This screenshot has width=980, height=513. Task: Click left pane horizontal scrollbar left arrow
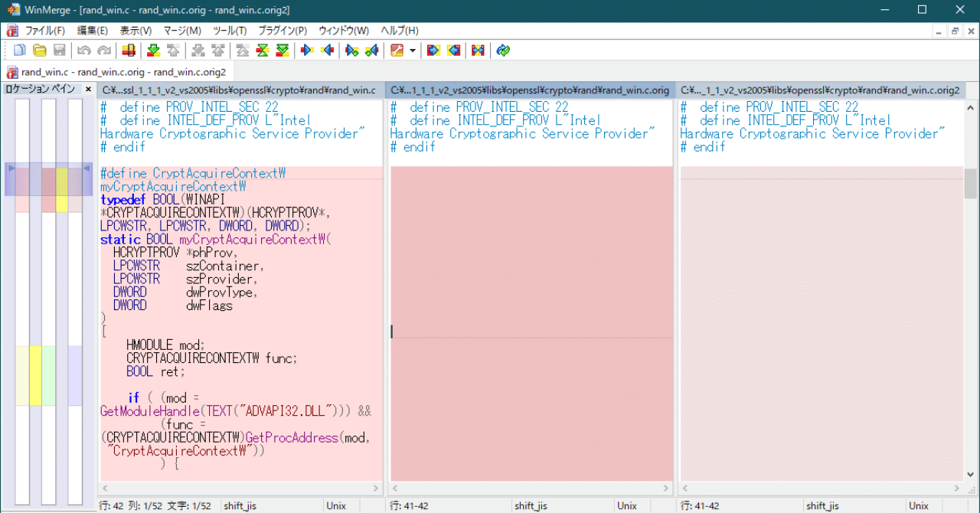point(105,488)
